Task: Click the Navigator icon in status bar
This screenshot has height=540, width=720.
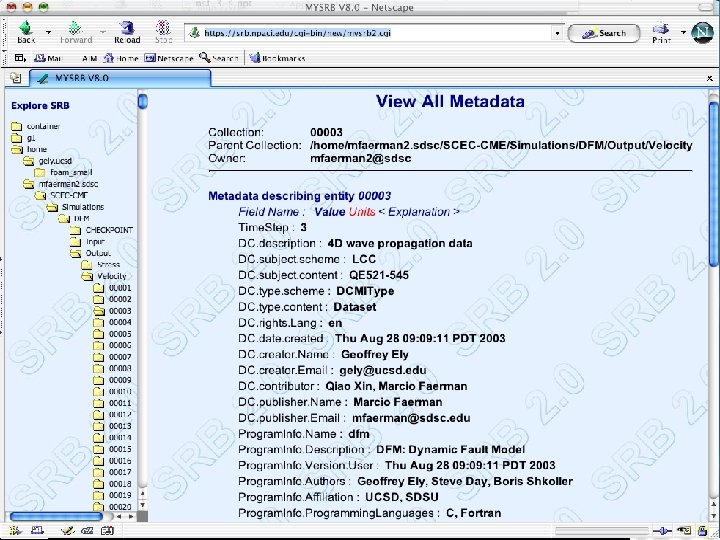Action: tap(15, 530)
